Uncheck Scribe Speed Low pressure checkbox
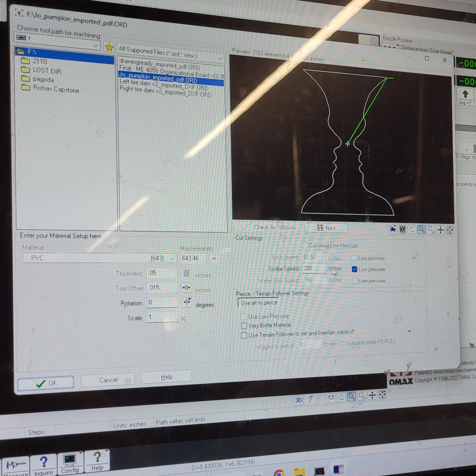The height and width of the screenshot is (476, 476). coord(354,269)
